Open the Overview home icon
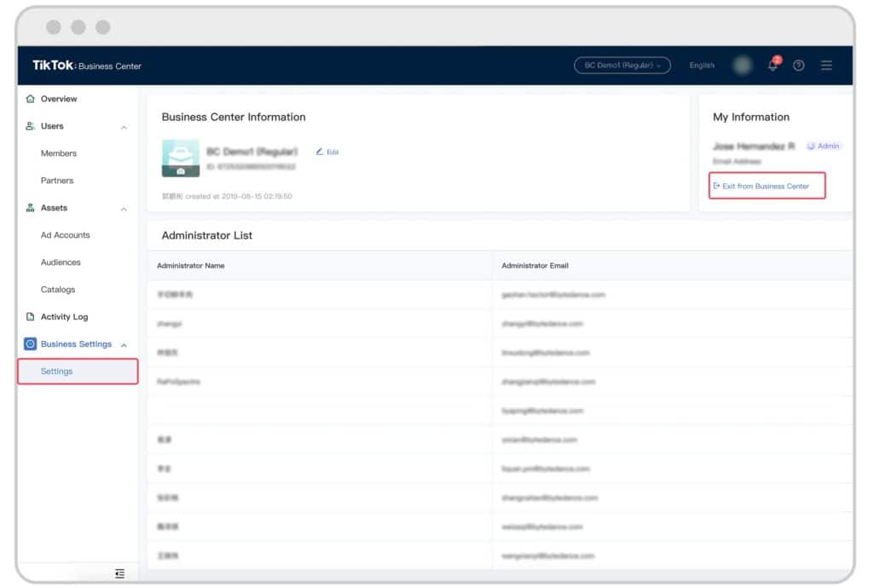Viewport: 873px width, 588px height. point(31,99)
